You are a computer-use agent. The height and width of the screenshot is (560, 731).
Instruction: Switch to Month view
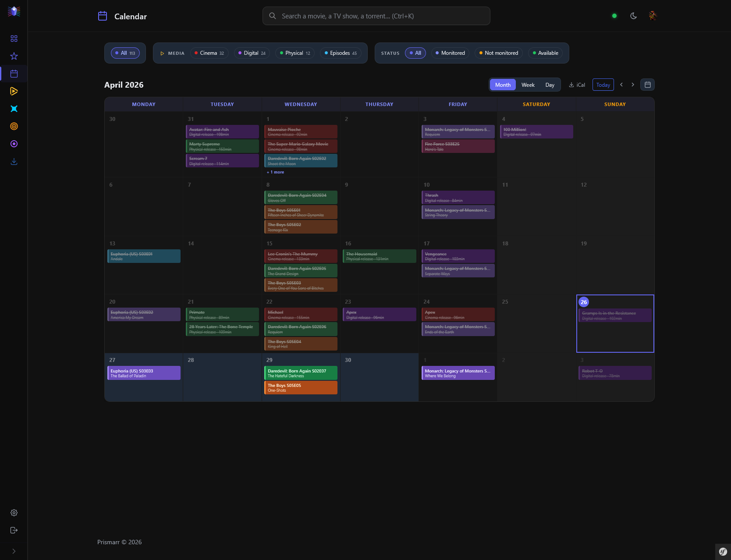503,85
